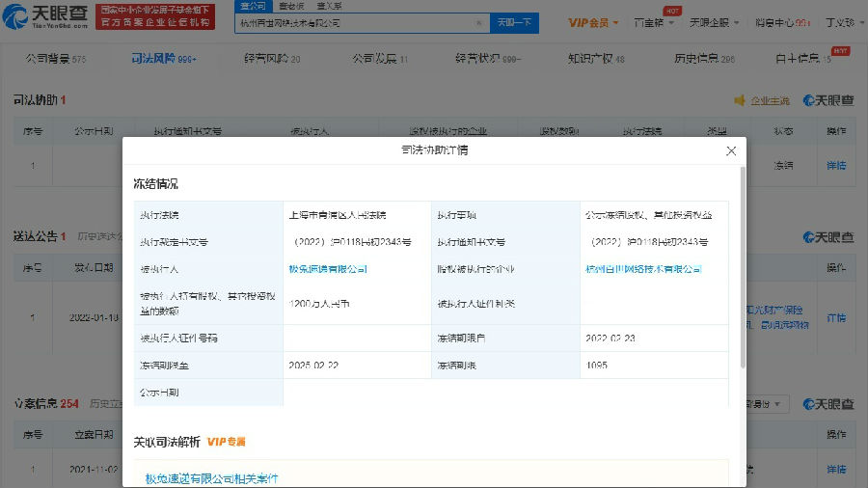868x488 pixels.
Task: Open the 公司背景 navigation tab
Action: click(x=55, y=58)
